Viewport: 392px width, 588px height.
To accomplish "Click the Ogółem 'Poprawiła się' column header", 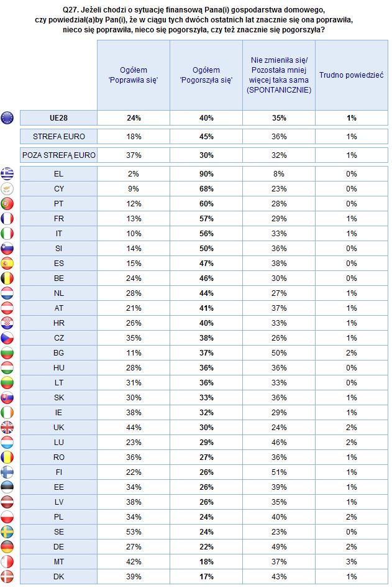I will point(134,75).
